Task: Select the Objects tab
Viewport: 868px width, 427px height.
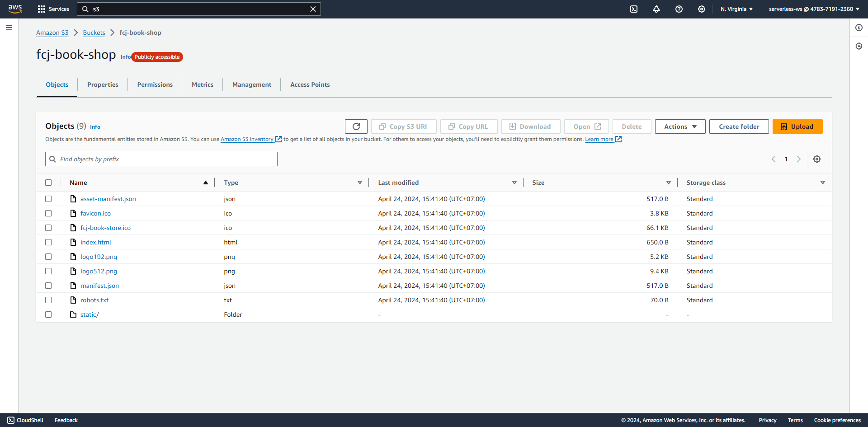Action: pos(57,84)
